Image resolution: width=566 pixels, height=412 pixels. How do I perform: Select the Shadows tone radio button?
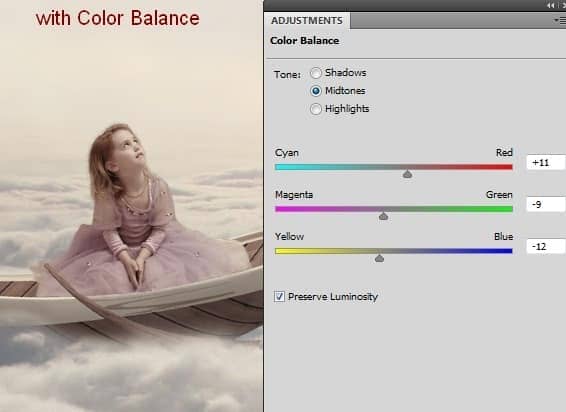[316, 73]
